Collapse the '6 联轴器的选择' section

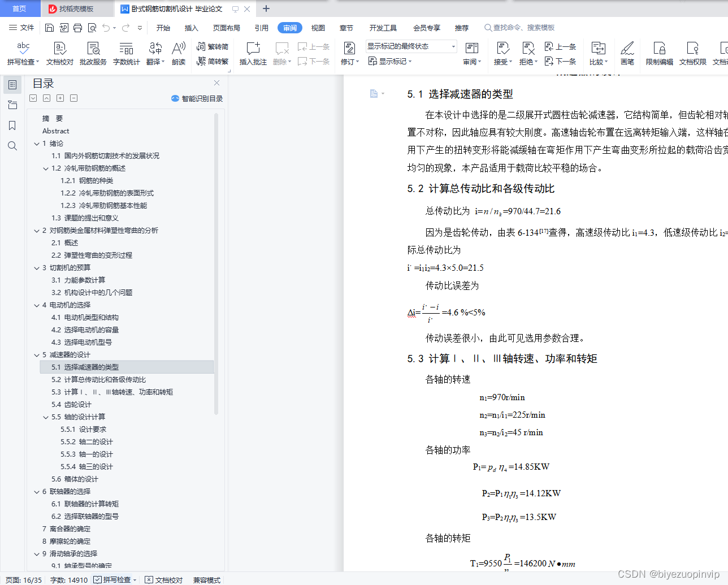(37, 492)
